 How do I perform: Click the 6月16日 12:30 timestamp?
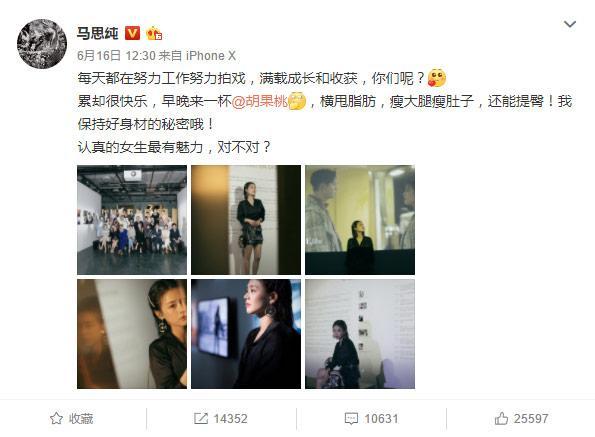coord(116,56)
